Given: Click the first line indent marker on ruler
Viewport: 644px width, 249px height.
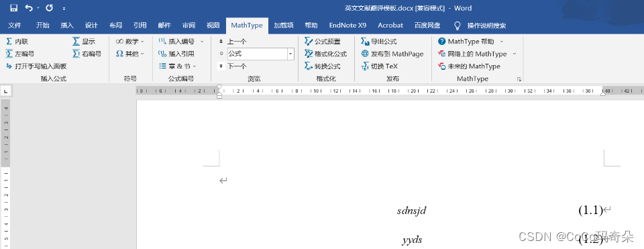Looking at the screenshot, I should pyautogui.click(x=219, y=87).
